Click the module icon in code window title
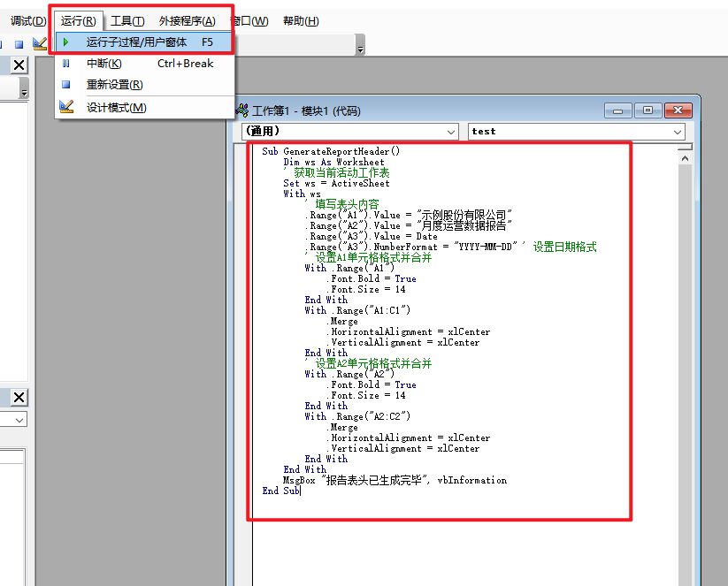728x586 pixels. (x=241, y=110)
